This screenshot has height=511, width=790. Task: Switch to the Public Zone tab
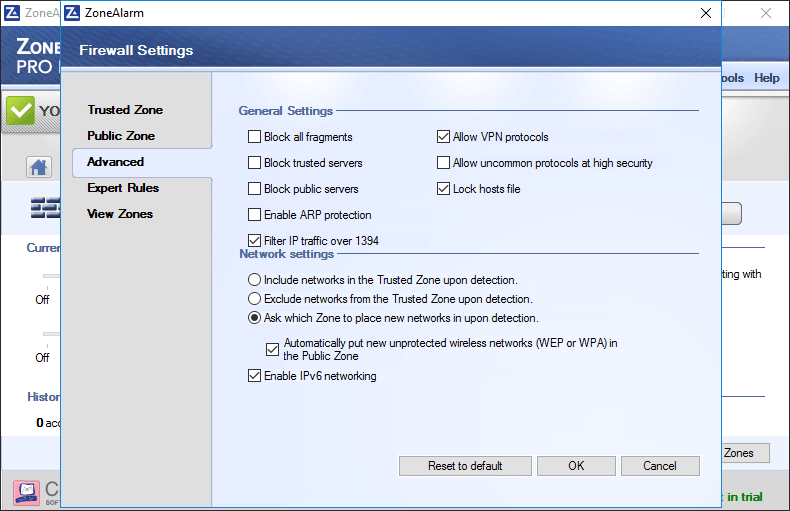pos(121,136)
